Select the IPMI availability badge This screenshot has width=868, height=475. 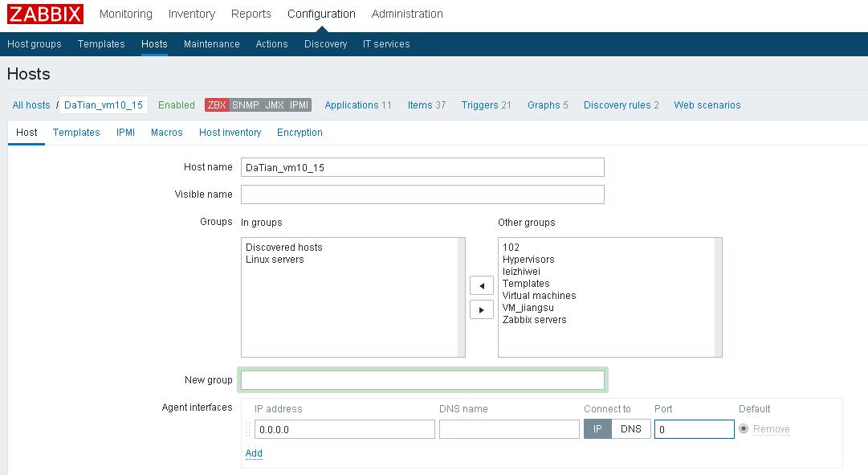pos(299,104)
